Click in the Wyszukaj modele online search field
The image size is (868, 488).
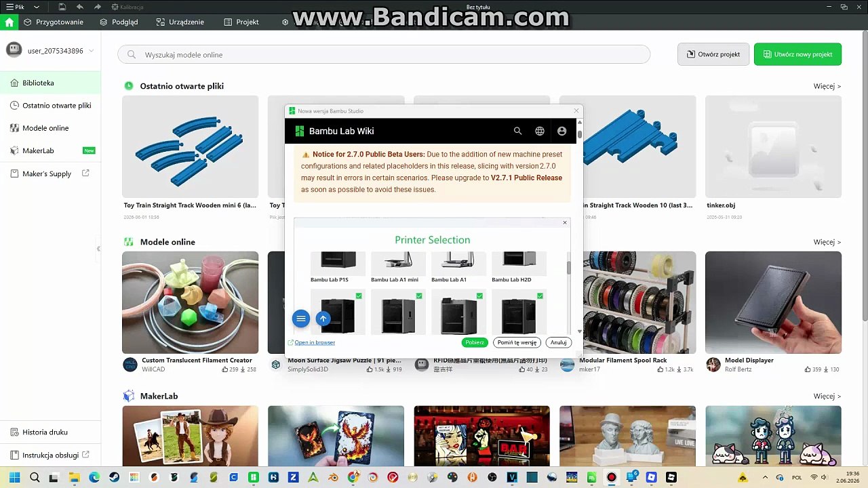[x=384, y=55]
